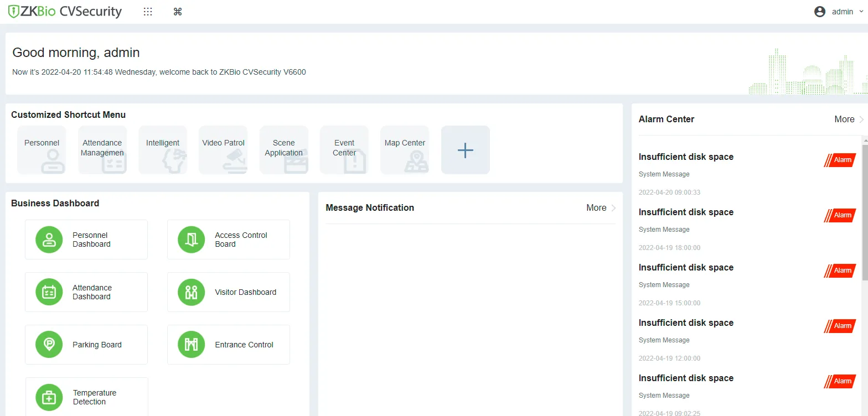Open Insufficient disk space alarm at 09:02:25
868x416 pixels.
[686, 378]
